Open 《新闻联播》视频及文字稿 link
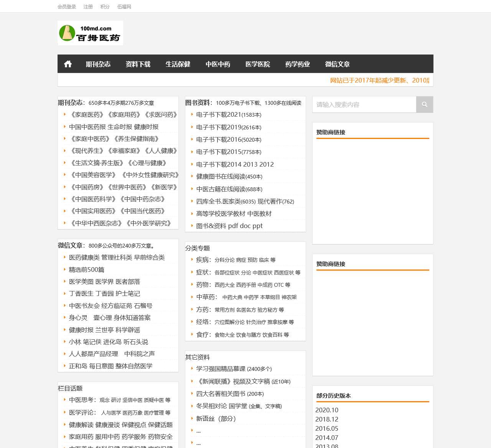Screen dimensions: 491x448 tap(234, 382)
